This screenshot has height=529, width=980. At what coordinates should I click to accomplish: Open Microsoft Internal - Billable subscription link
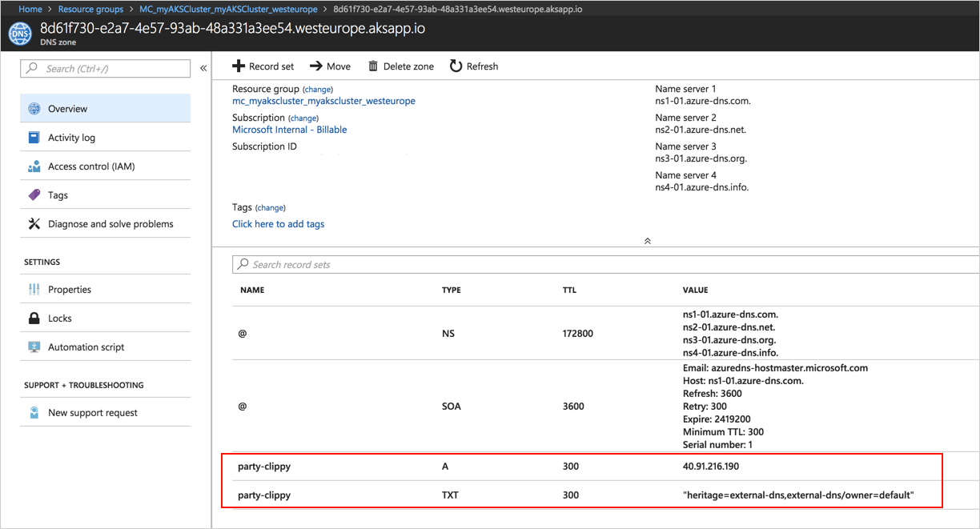(x=289, y=130)
